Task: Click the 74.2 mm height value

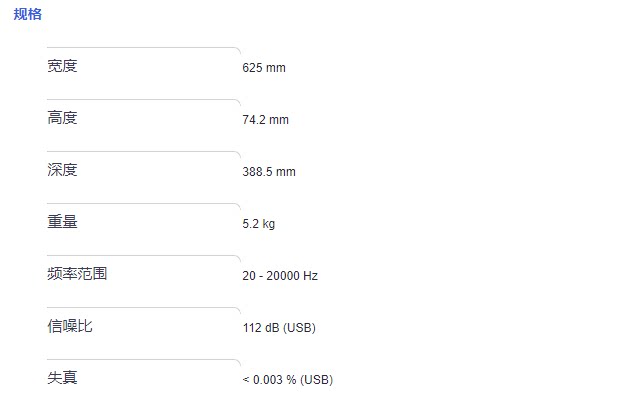Action: [x=265, y=120]
